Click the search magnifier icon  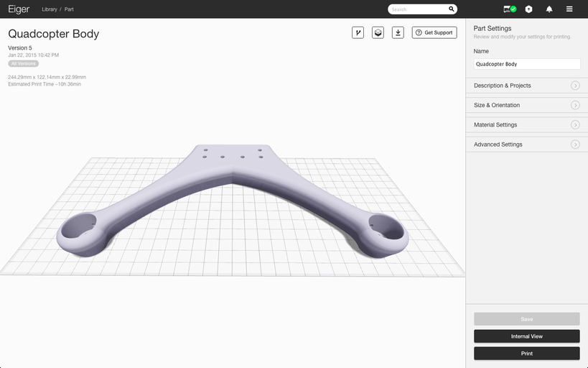(452, 9)
